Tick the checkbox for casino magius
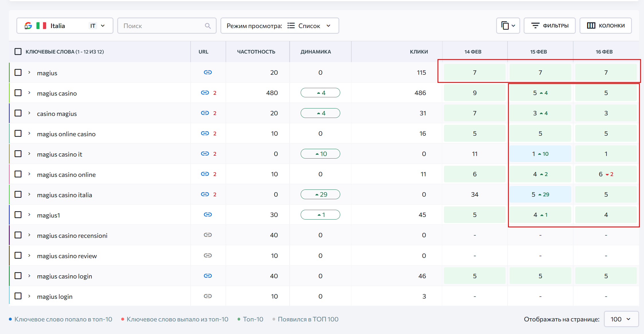Screen dimensions: 644x334 point(18,113)
